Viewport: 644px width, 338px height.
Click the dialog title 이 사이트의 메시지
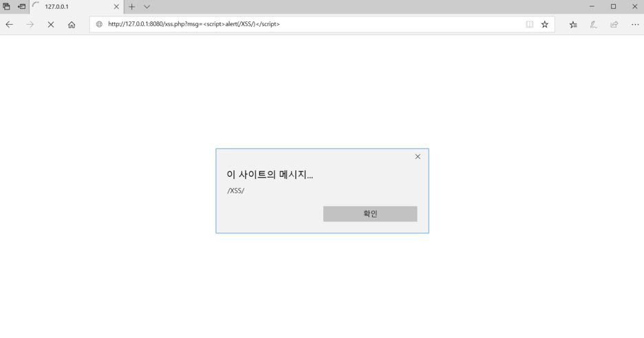tap(270, 175)
